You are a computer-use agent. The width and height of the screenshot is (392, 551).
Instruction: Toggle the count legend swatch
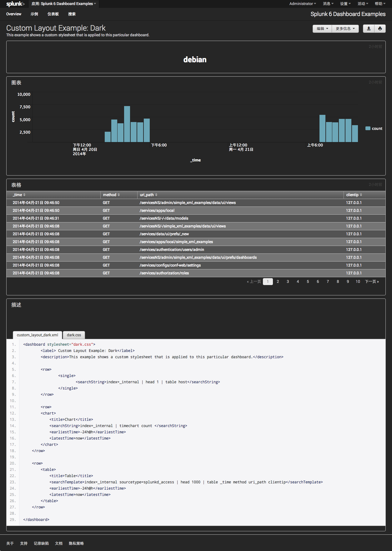pos(368,128)
